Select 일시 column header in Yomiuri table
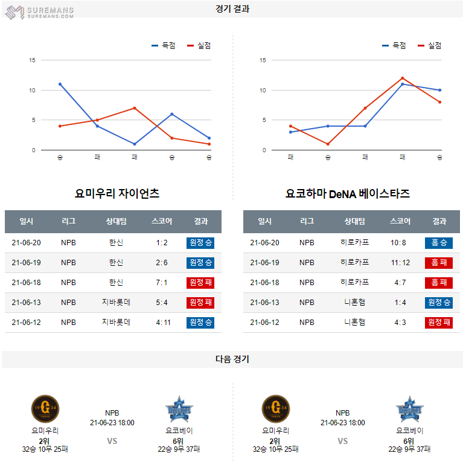The height and width of the screenshot is (476, 463). point(27,222)
